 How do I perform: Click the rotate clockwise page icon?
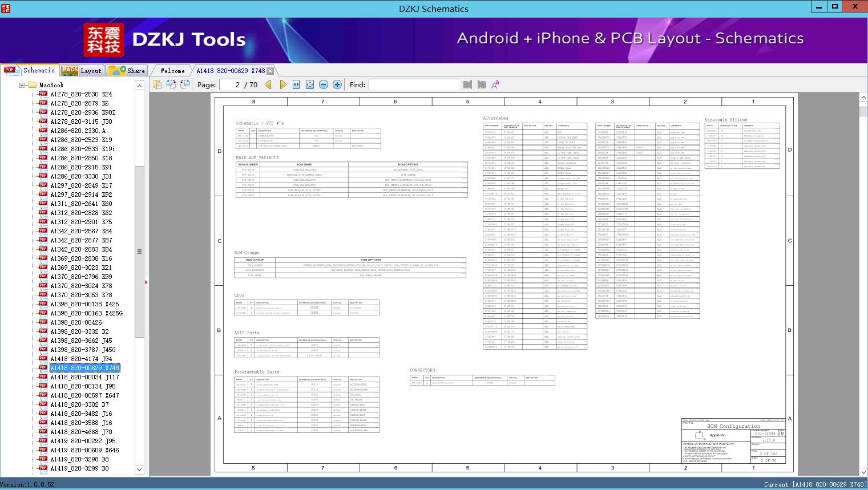pyautogui.click(x=184, y=84)
